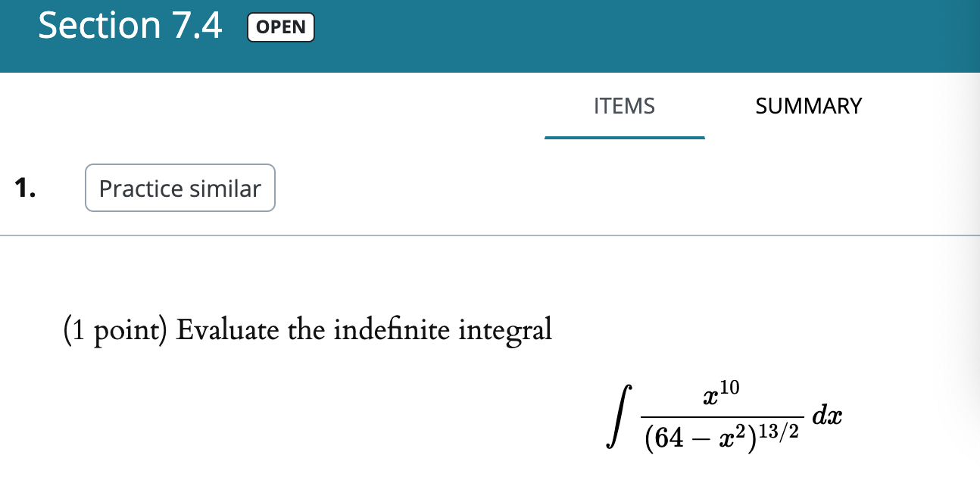This screenshot has height=480, width=980.
Task: Select problem number 1
Action: pos(25,188)
